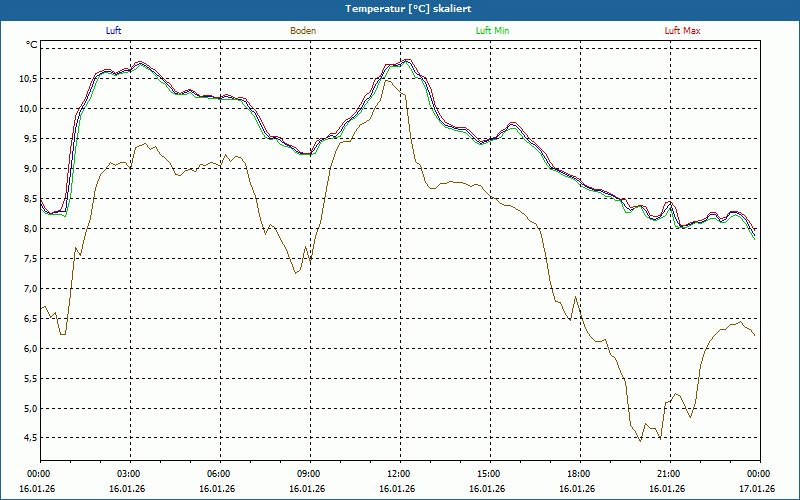The width and height of the screenshot is (800, 500).
Task: Click the 06:00 time axis label
Action: coord(220,474)
